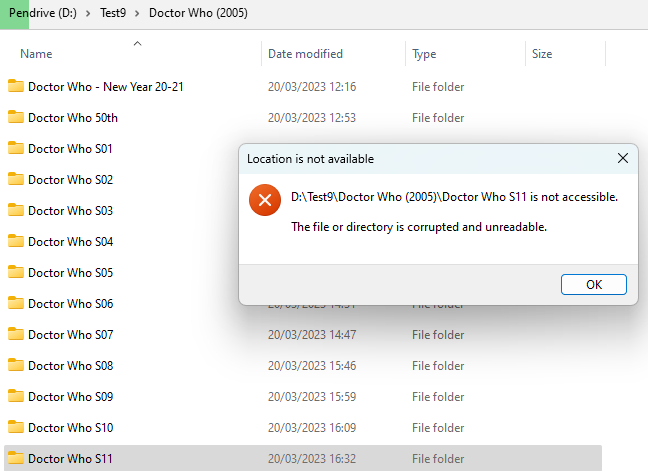Click date '20/03/2023 15:46'
648x471 pixels.
coord(312,366)
